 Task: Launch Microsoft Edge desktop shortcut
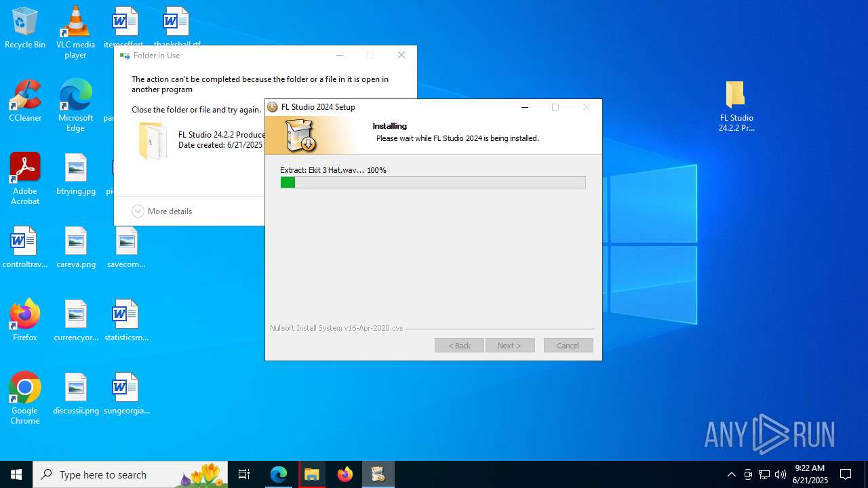pyautogui.click(x=75, y=105)
